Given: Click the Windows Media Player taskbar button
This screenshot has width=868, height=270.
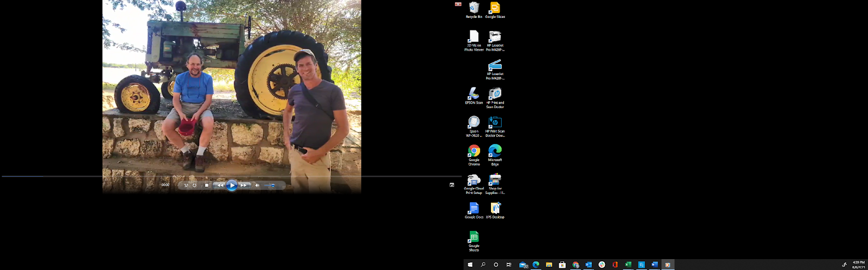Looking at the screenshot, I should [x=668, y=265].
